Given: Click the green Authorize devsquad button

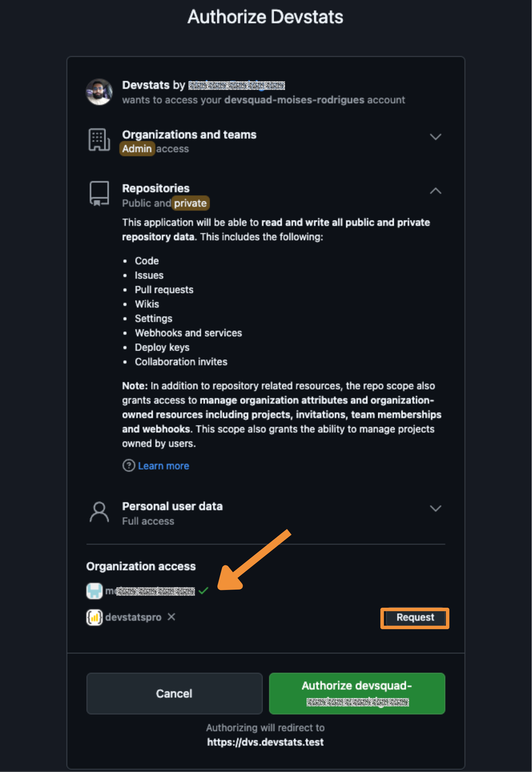Looking at the screenshot, I should [357, 693].
